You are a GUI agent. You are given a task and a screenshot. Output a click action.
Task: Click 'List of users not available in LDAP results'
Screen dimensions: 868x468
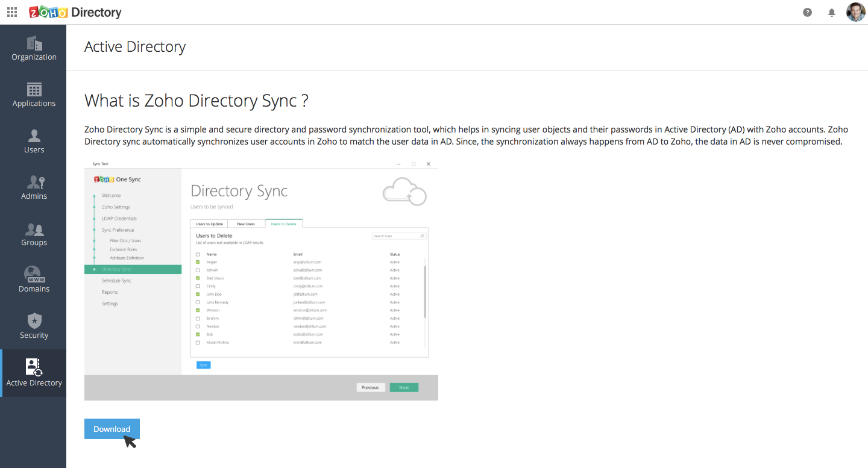230,243
